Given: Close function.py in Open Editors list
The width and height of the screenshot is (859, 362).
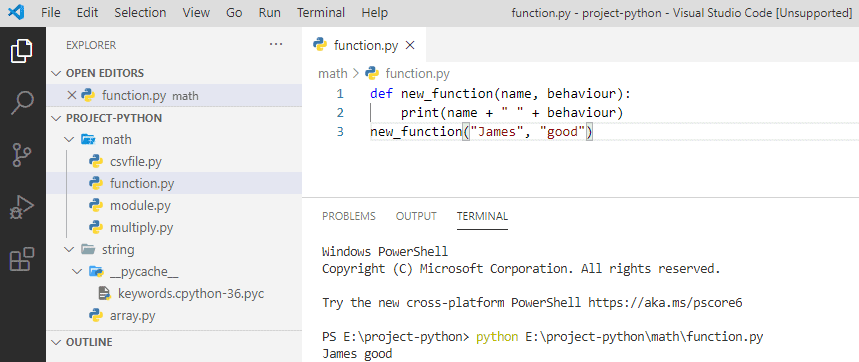Looking at the screenshot, I should [71, 95].
